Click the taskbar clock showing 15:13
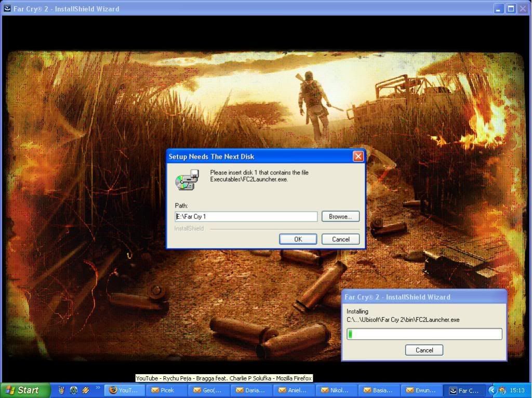This screenshot has width=532, height=398. pos(517,391)
